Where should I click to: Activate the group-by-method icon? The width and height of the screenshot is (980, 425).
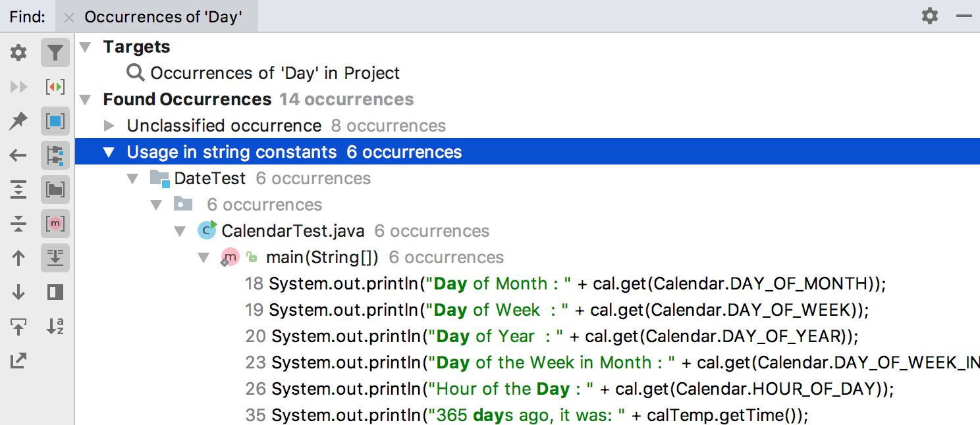click(55, 224)
